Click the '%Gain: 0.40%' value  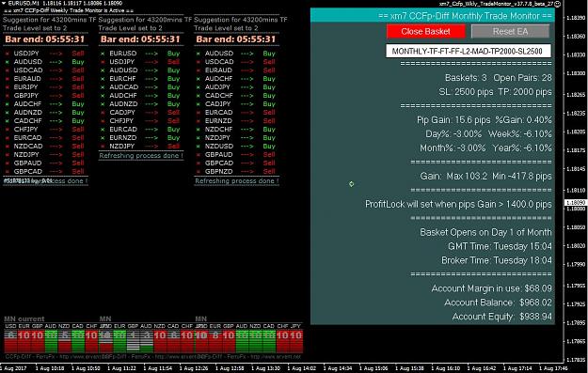click(523, 120)
